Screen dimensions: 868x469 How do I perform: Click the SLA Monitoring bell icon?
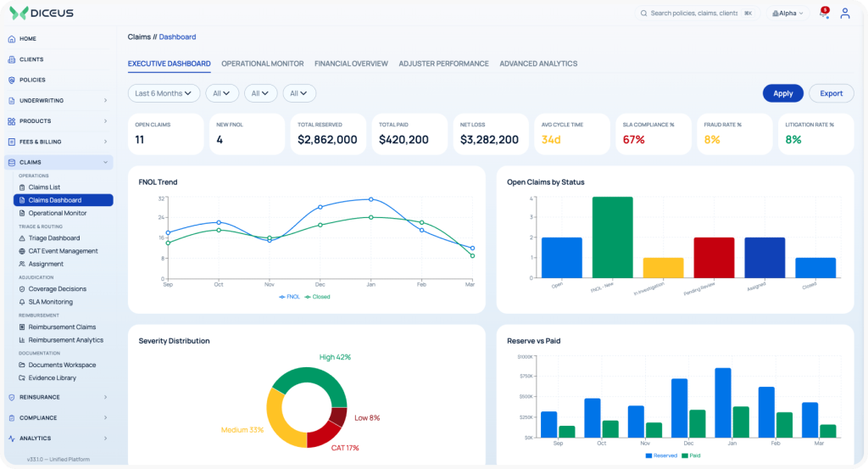click(x=22, y=302)
